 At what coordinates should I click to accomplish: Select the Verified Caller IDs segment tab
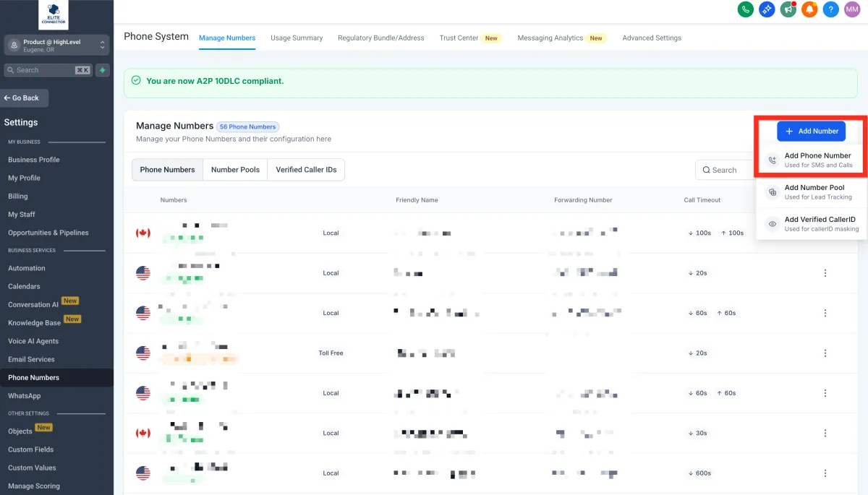(x=306, y=170)
